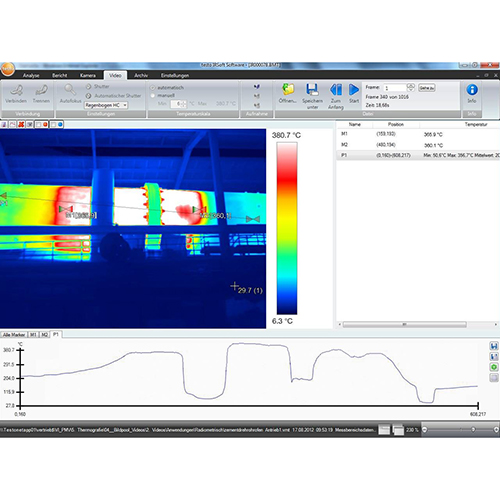
Task: Click the Frame number stepper arrows
Action: (411, 88)
